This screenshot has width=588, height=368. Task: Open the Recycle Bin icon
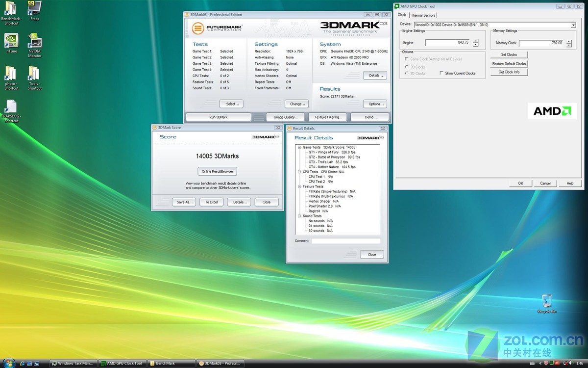[x=547, y=301]
